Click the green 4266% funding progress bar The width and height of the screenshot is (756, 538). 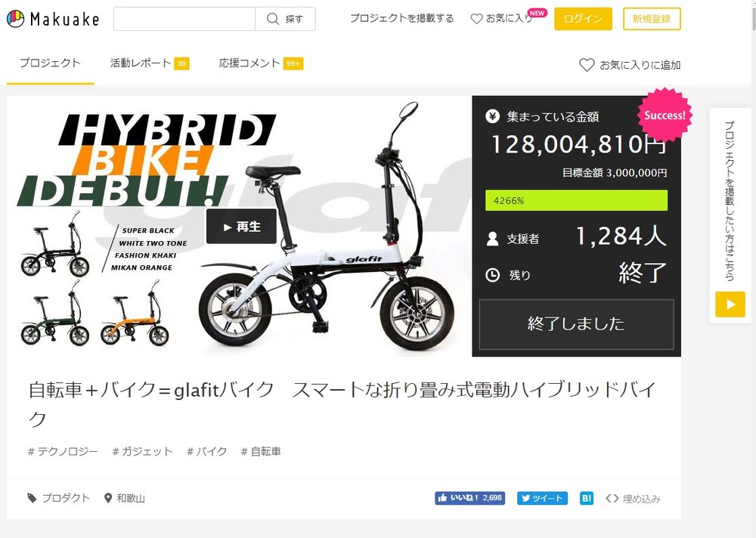point(576,200)
